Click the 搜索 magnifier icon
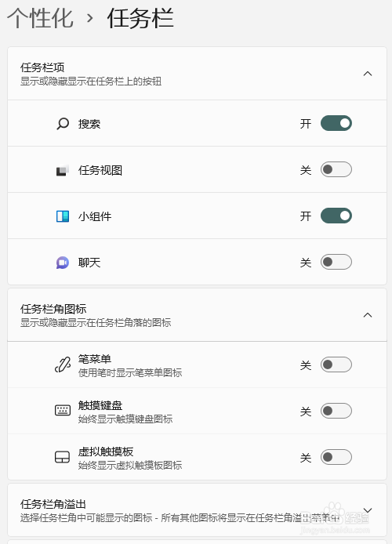The width and height of the screenshot is (392, 544). point(63,124)
